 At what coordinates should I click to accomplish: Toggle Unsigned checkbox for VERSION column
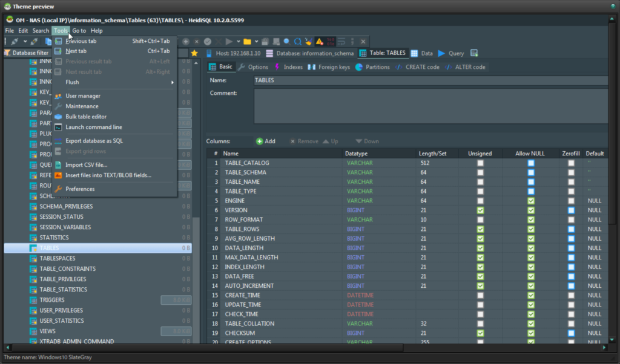coord(480,210)
